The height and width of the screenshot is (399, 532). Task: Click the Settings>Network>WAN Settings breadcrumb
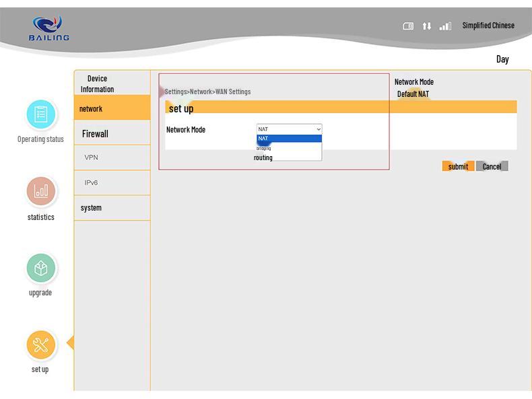[207, 92]
